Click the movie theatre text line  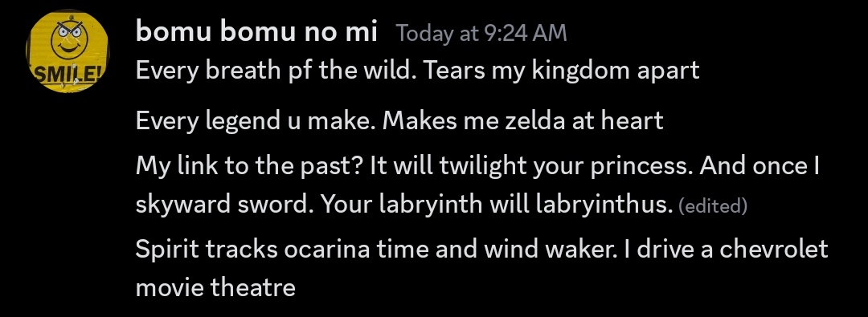pyautogui.click(x=215, y=287)
